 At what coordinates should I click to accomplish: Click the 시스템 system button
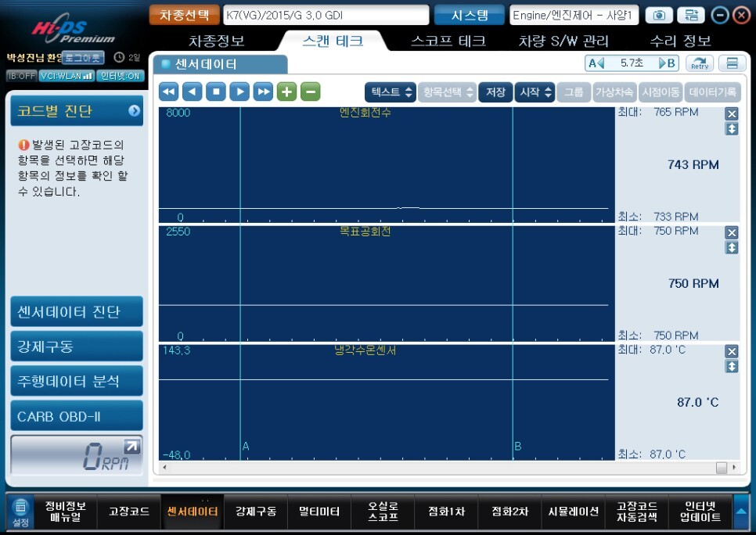pyautogui.click(x=470, y=16)
